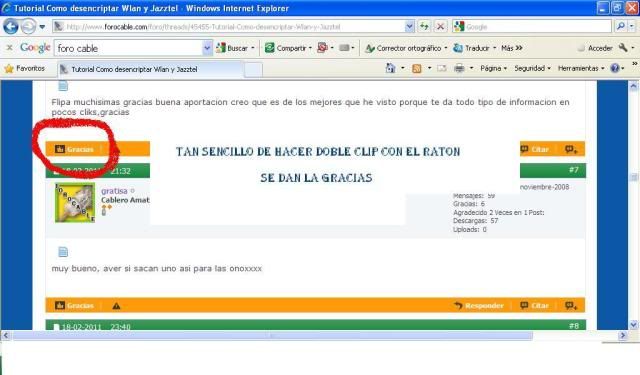Image resolution: width=640 pixels, height=375 pixels.
Task: Expand the Google toolbar search history dropdown
Action: (x=207, y=48)
